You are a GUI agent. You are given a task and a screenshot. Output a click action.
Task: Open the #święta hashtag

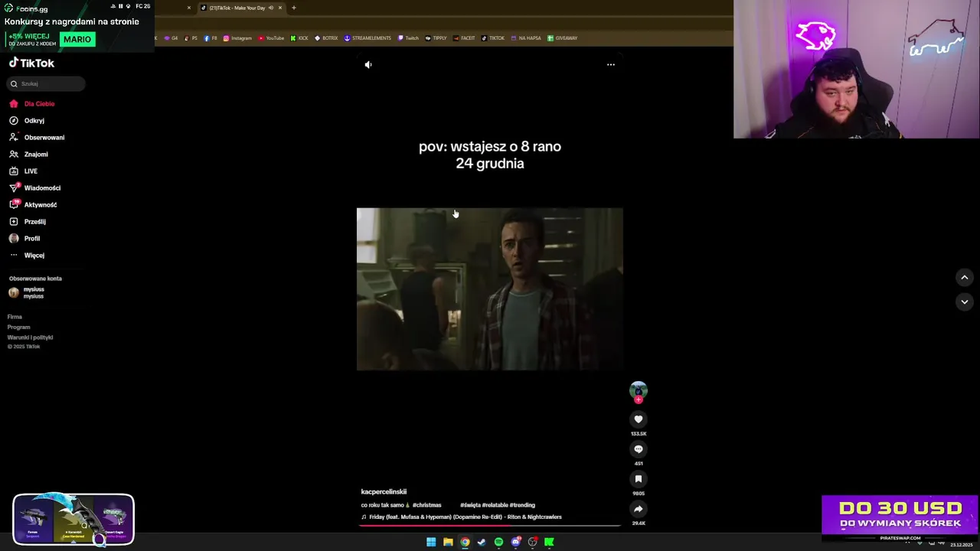pos(470,505)
